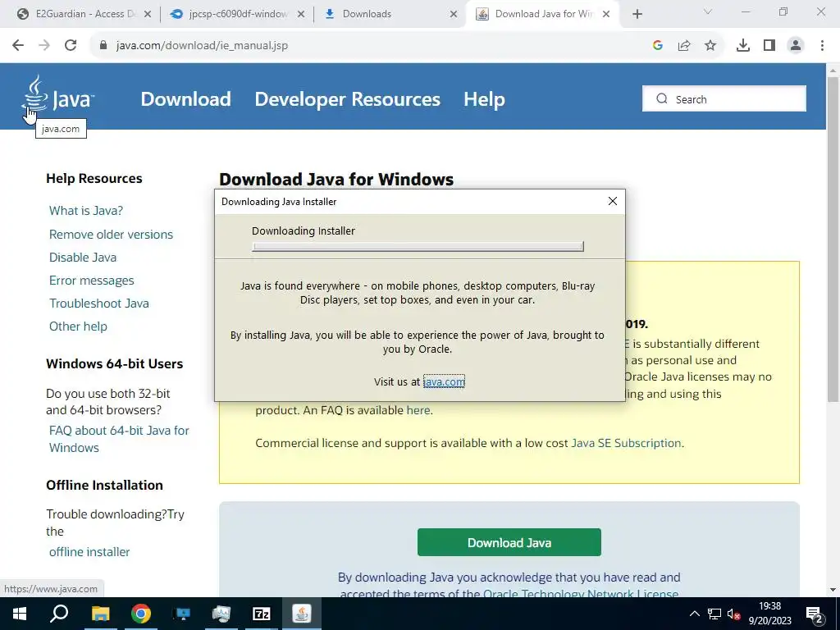840x630 pixels.
Task: Open the What is Java? link
Action: pyautogui.click(x=85, y=211)
